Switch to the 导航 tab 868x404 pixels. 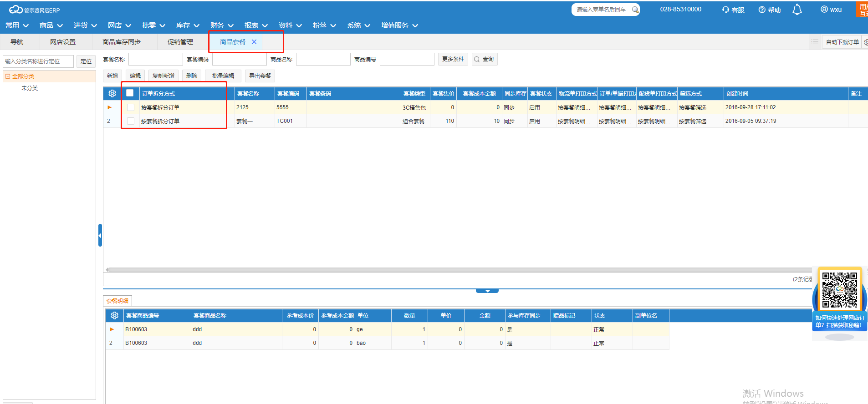pos(17,42)
